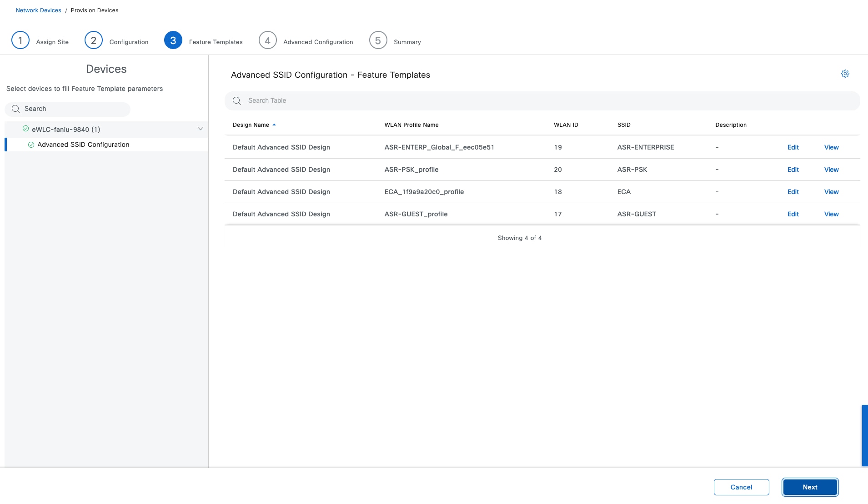The image size is (868, 504).
Task: Click step 2 Configuration circle
Action: coord(94,40)
